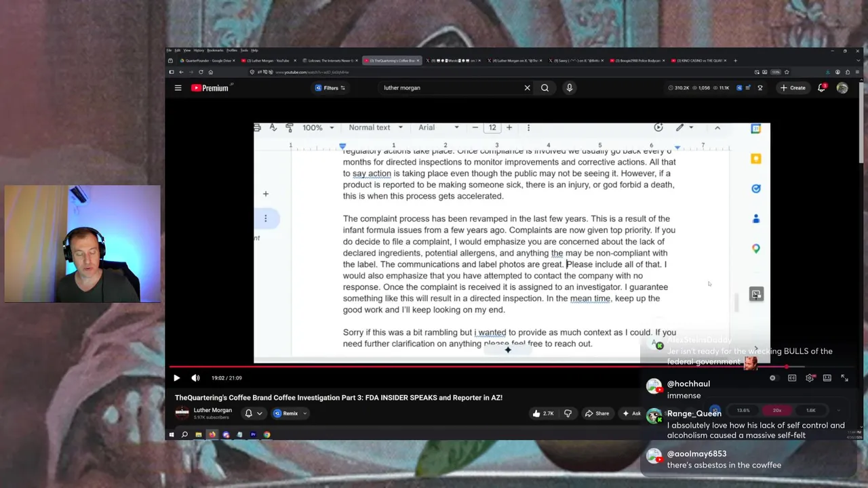The image size is (868, 488).
Task: Open Google Maps in the Docs side panel
Action: tap(756, 249)
